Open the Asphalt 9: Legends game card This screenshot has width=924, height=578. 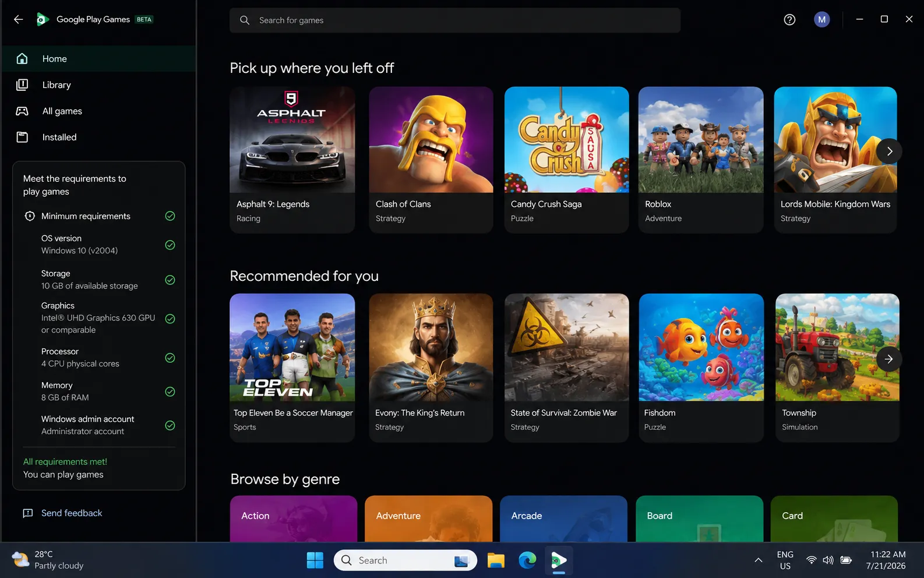(x=292, y=160)
